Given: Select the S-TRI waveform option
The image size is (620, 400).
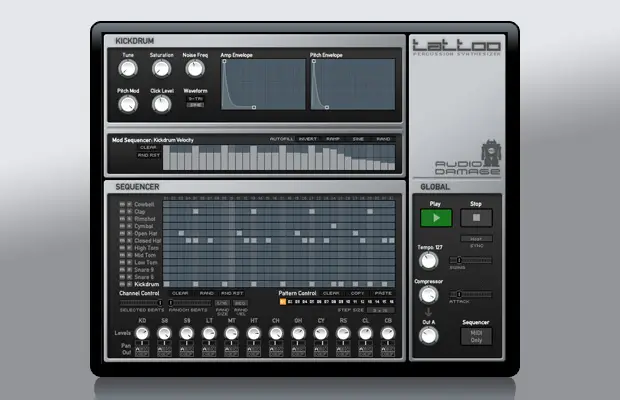Looking at the screenshot, I should coord(195,99).
